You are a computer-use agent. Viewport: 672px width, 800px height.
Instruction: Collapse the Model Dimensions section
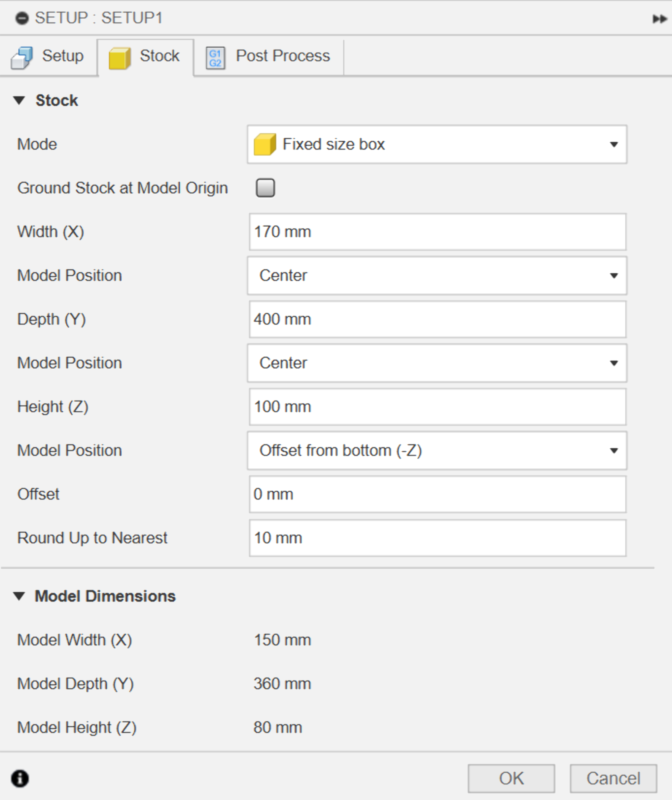pos(19,596)
